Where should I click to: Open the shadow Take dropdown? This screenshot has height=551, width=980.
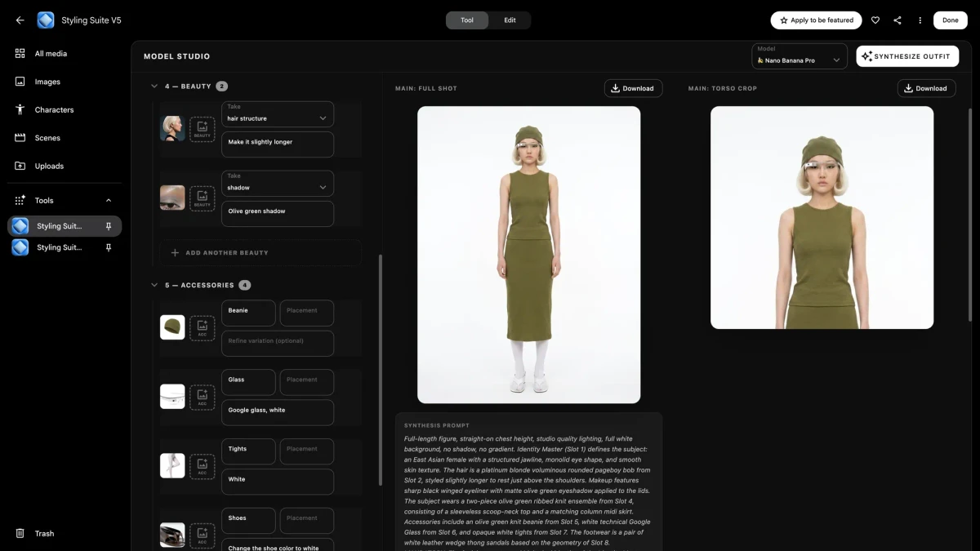coord(278,184)
